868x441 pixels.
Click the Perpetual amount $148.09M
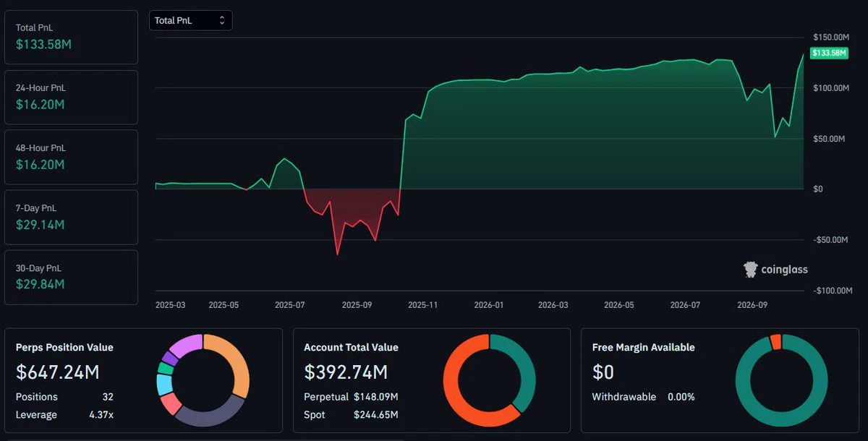click(376, 397)
